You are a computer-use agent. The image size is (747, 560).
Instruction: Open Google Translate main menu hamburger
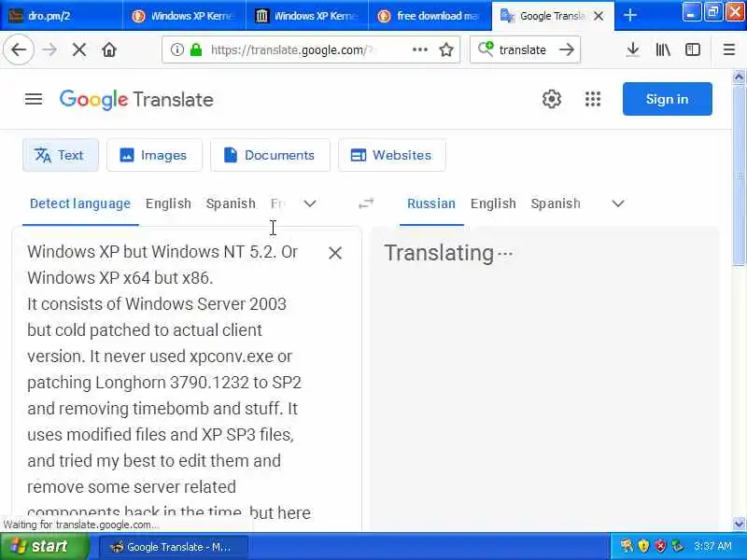coord(34,99)
